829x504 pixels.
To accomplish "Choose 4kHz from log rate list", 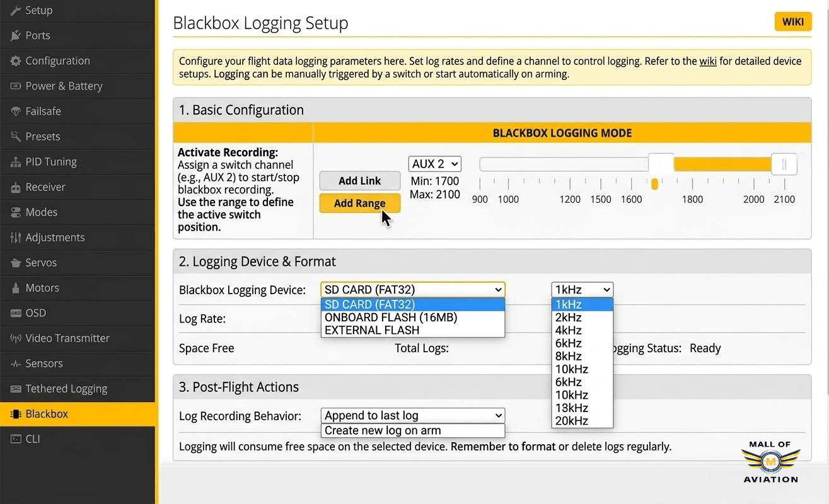I will (x=568, y=330).
